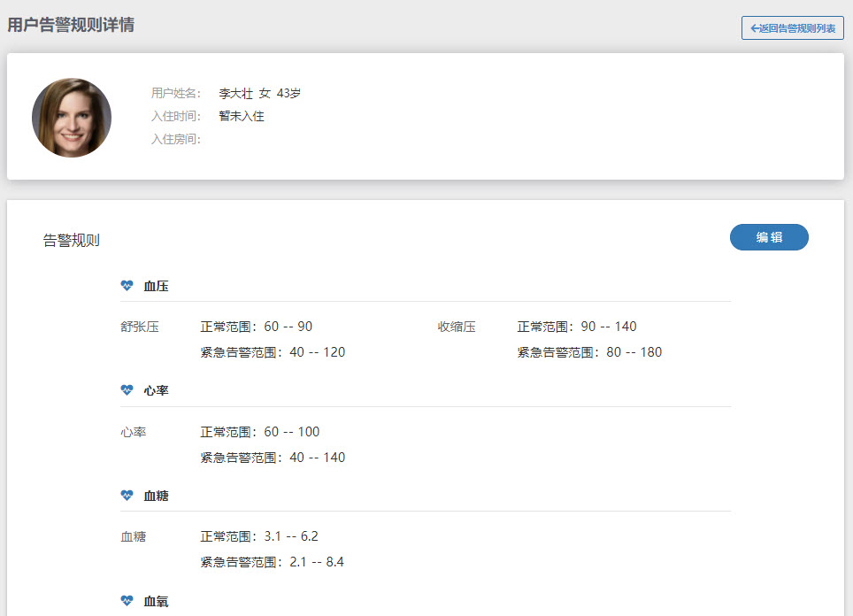This screenshot has height=616, width=853.
Task: Select the 血氧 section heading
Action: click(156, 602)
